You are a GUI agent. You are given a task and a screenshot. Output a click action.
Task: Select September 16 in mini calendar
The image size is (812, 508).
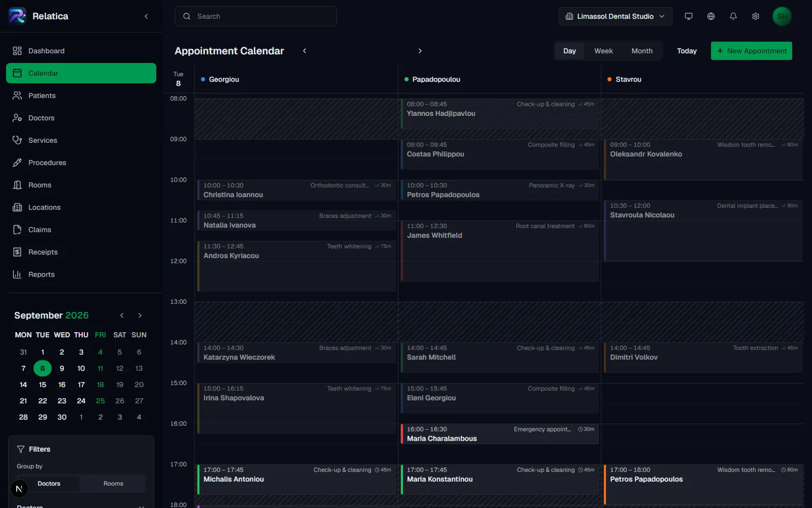62,385
